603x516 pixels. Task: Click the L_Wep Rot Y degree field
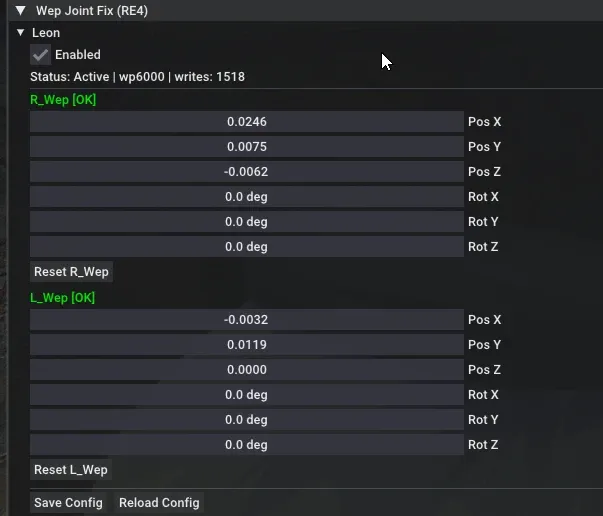point(247,419)
